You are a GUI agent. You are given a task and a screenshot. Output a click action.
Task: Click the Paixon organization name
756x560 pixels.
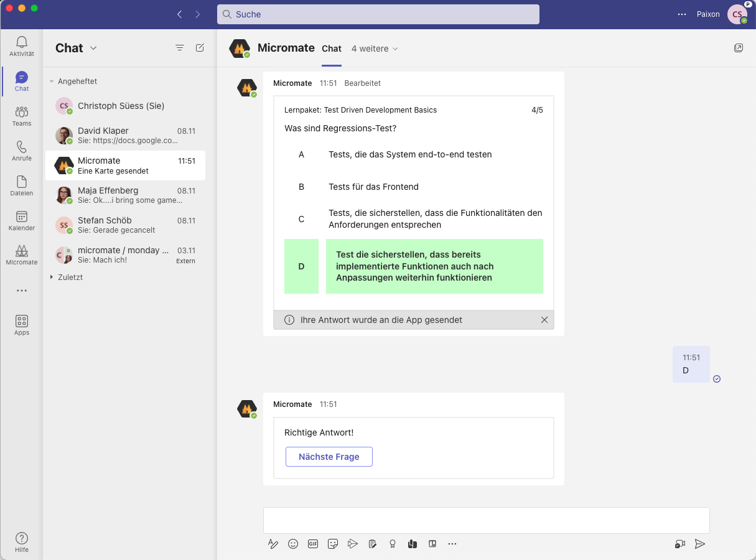point(708,14)
